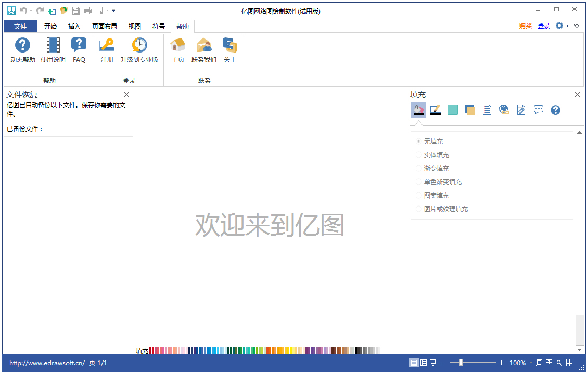Expand the settings gear dropdown arrow
The width and height of the screenshot is (588, 374).
[567, 26]
